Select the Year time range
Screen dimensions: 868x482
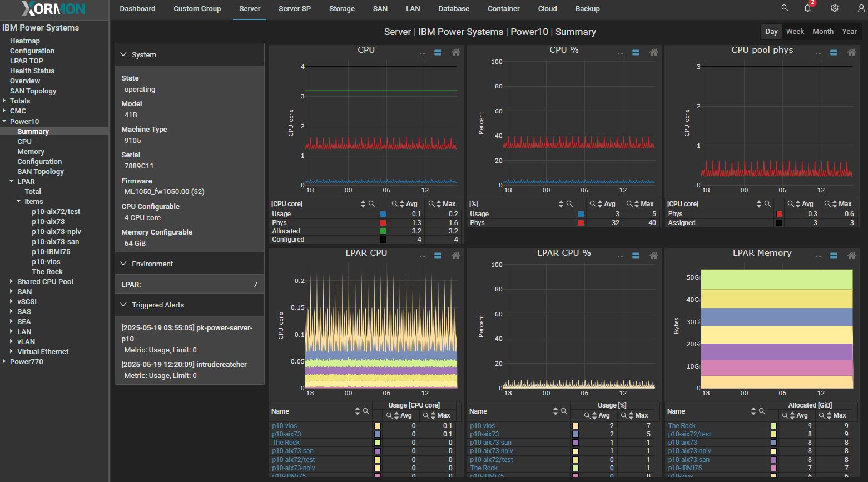pyautogui.click(x=849, y=32)
